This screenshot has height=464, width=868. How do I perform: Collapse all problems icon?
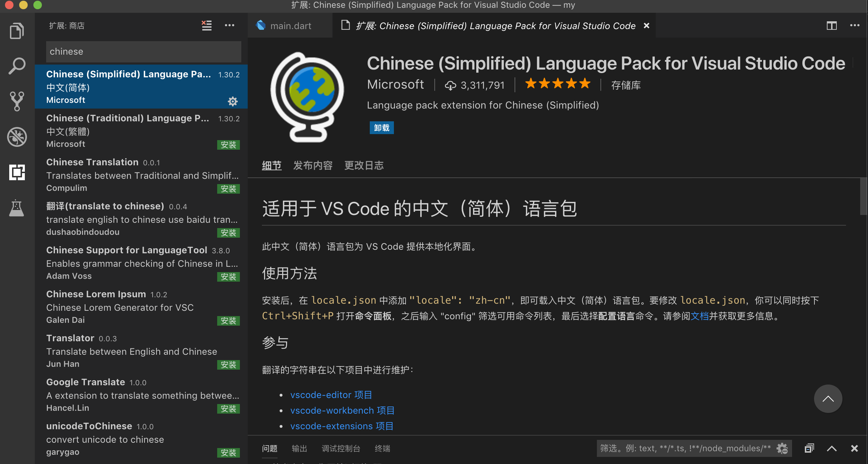tap(809, 448)
